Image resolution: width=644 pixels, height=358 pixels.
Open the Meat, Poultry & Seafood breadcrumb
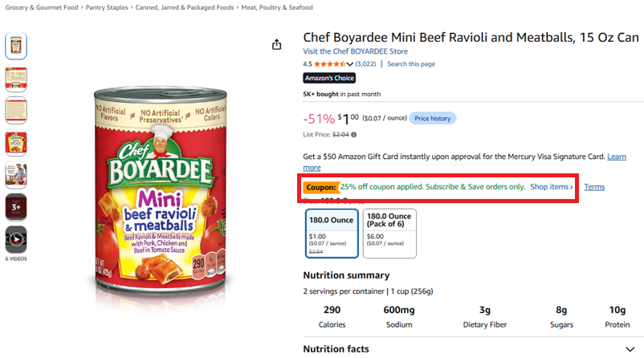pyautogui.click(x=277, y=7)
